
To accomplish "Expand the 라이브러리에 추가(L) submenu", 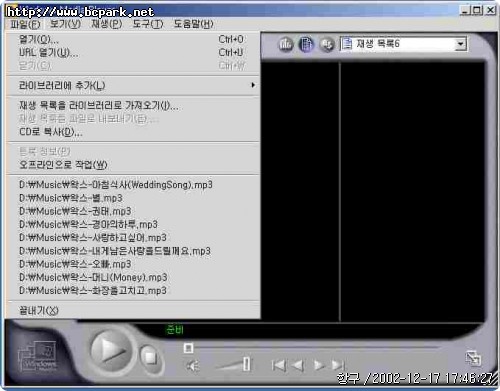I will [133, 86].
